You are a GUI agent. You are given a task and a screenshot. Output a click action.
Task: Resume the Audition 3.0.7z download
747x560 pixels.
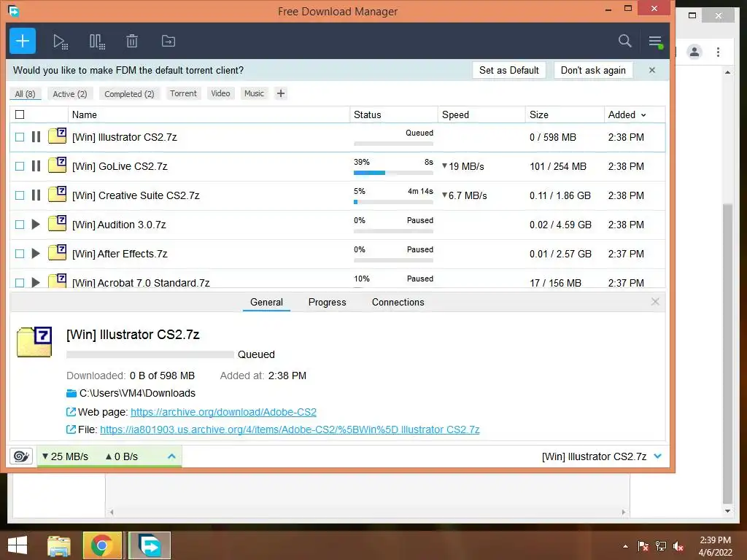(x=36, y=225)
